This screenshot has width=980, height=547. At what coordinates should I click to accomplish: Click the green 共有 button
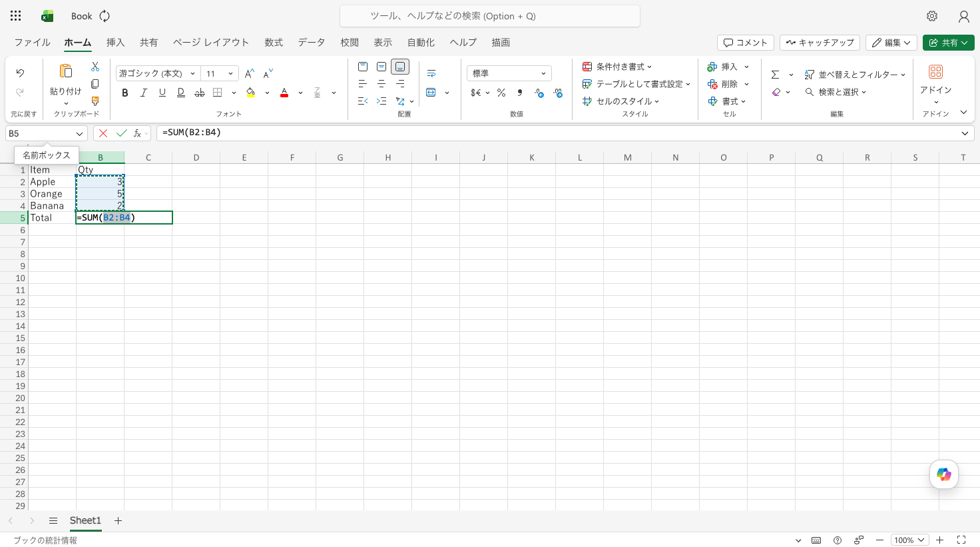(948, 43)
